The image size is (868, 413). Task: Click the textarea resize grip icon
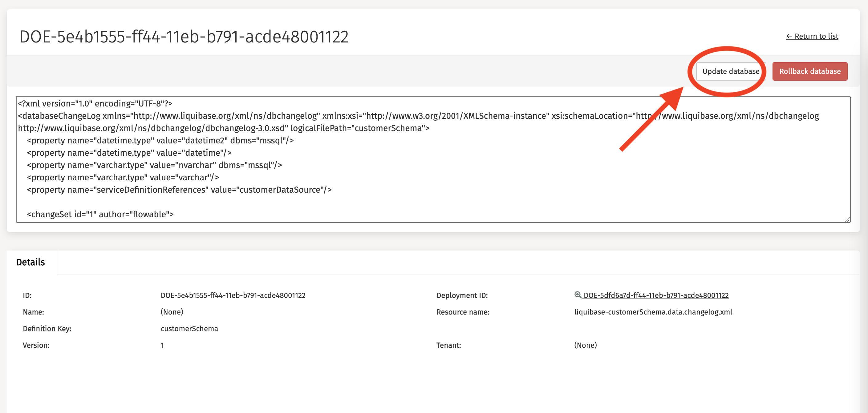pyautogui.click(x=847, y=219)
